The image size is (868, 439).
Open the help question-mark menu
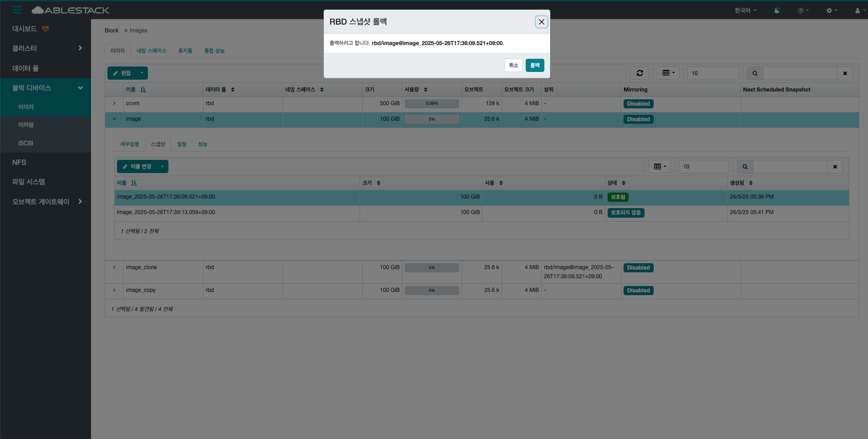tap(803, 10)
